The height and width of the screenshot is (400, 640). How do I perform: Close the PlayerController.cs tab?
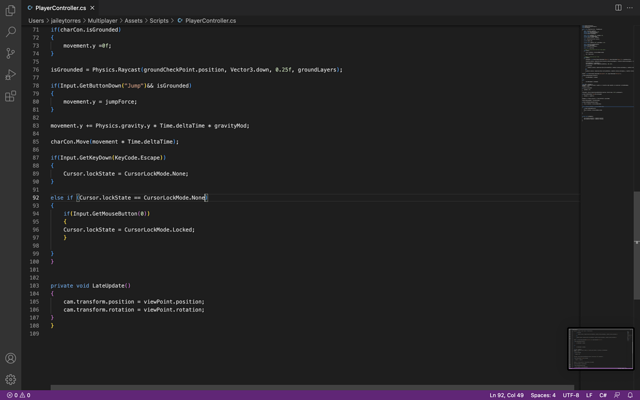click(92, 8)
